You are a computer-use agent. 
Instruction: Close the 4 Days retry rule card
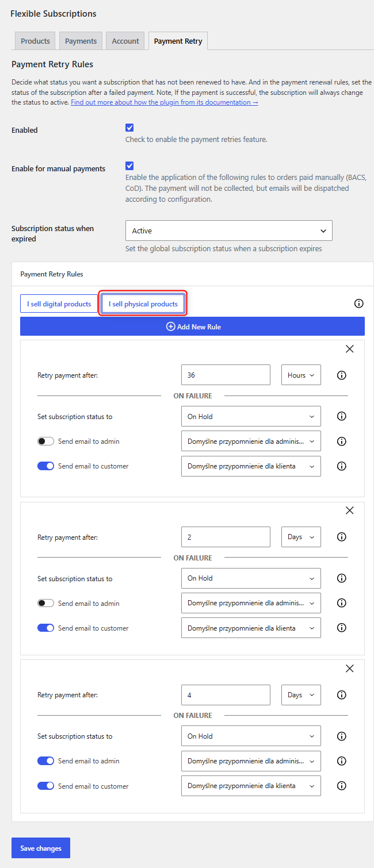click(x=349, y=669)
